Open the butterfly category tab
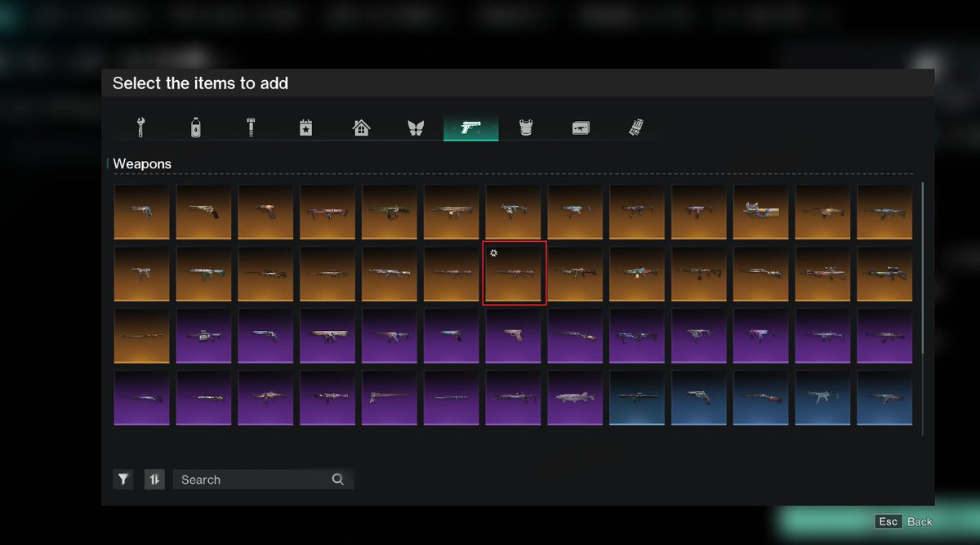The image size is (980, 545). tap(416, 127)
